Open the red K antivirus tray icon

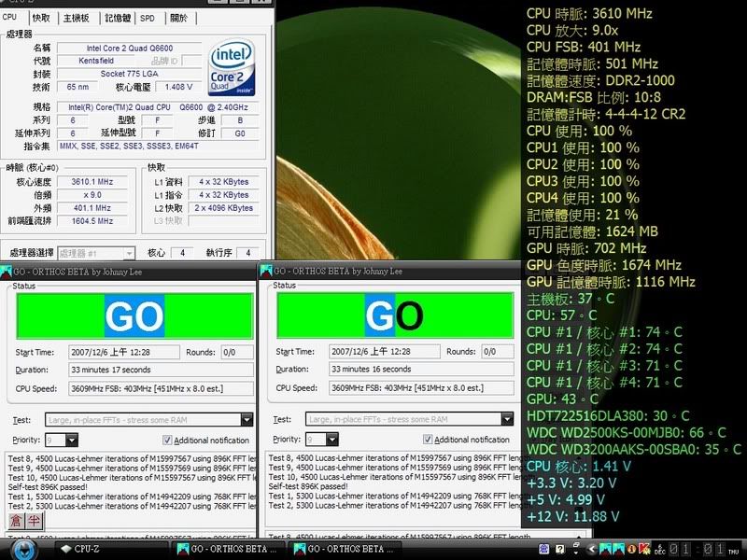tap(644, 549)
